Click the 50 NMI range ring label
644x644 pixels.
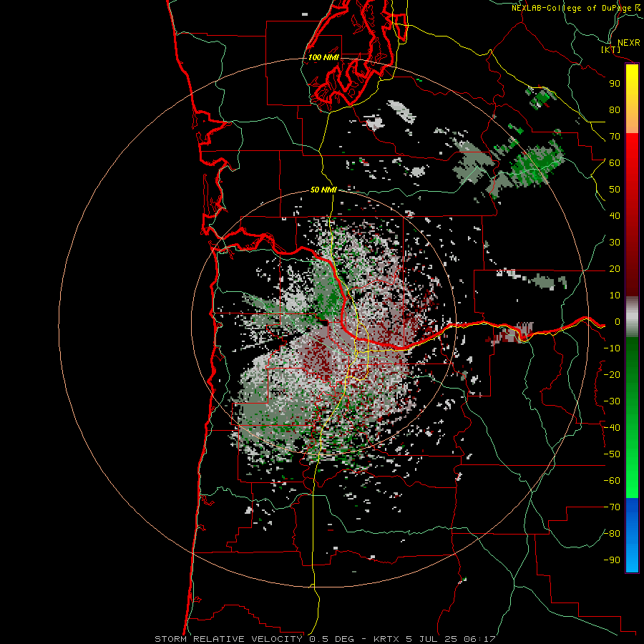click(323, 190)
